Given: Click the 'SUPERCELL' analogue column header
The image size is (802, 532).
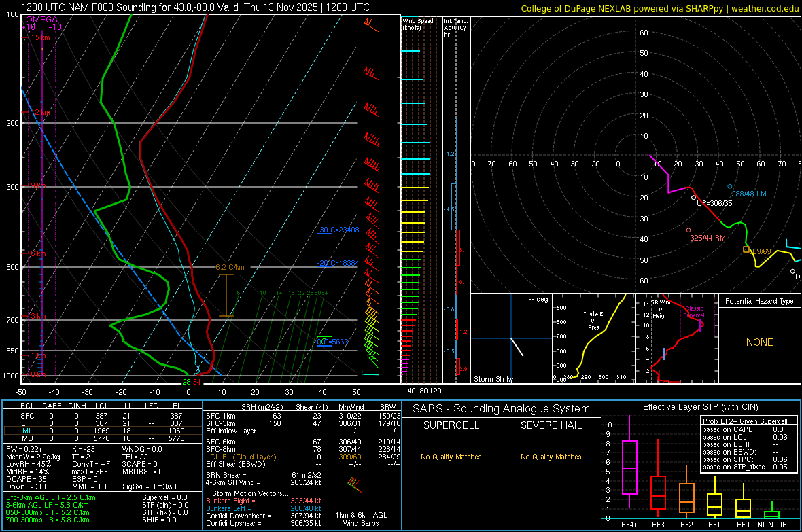Looking at the screenshot, I should [451, 425].
